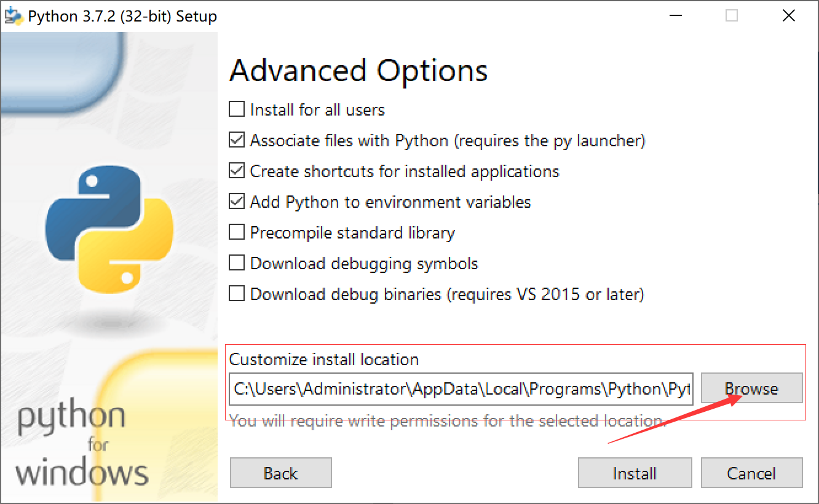Enable the Install for all users checkbox

pyautogui.click(x=237, y=109)
